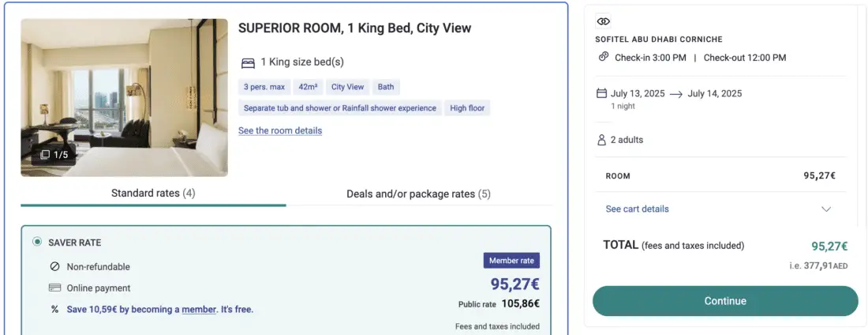868x335 pixels.
Task: Open the photo gallery 1/5 icon
Action: point(46,155)
